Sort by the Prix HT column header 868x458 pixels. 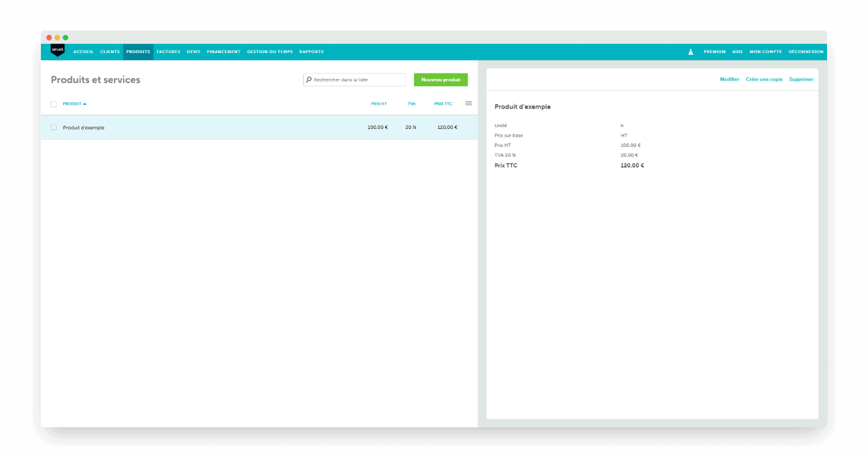[379, 104]
